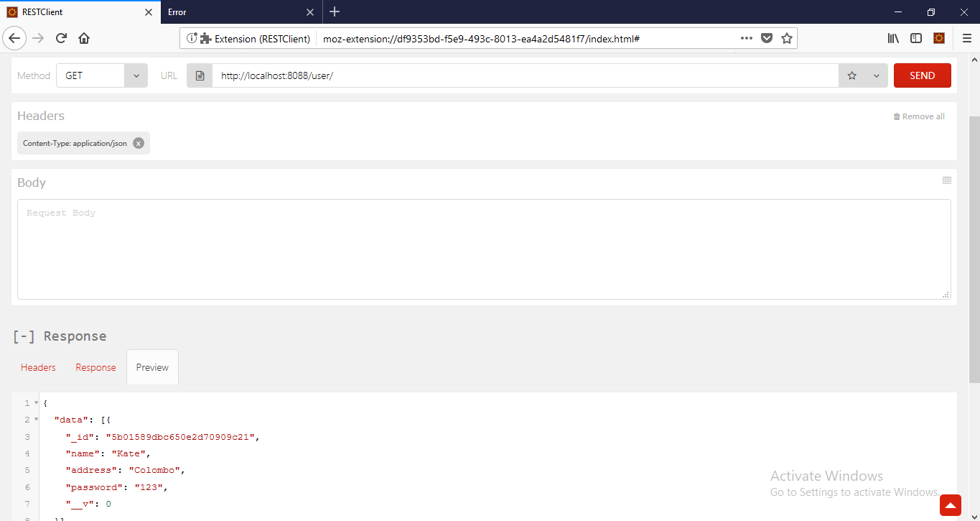This screenshot has width=980, height=521.
Task: Click the URL document icon
Action: coord(200,75)
